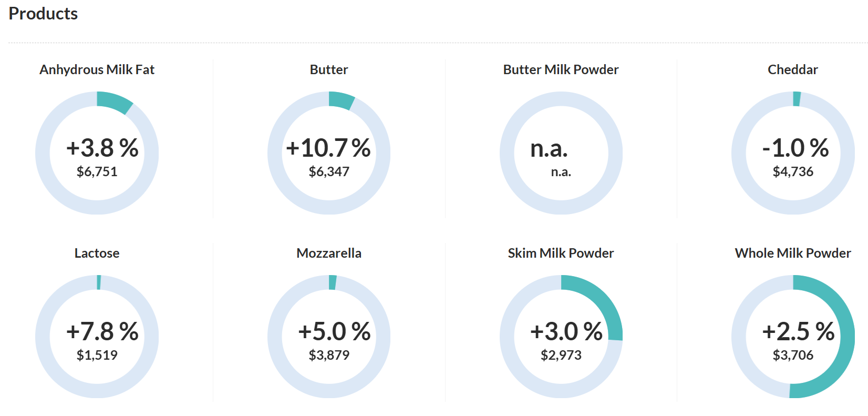Image resolution: width=868 pixels, height=416 pixels.
Task: Click the teal segment of Skim Milk Powder ring
Action: coord(604,303)
